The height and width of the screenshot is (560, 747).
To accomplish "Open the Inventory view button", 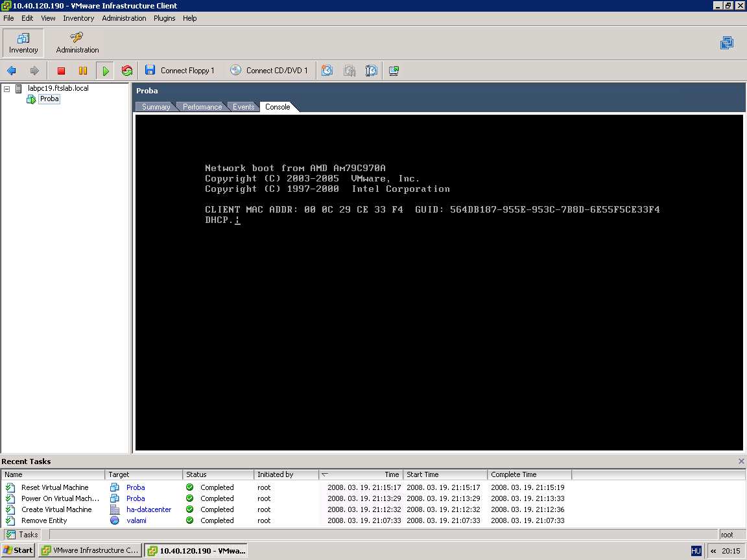I will [x=23, y=43].
